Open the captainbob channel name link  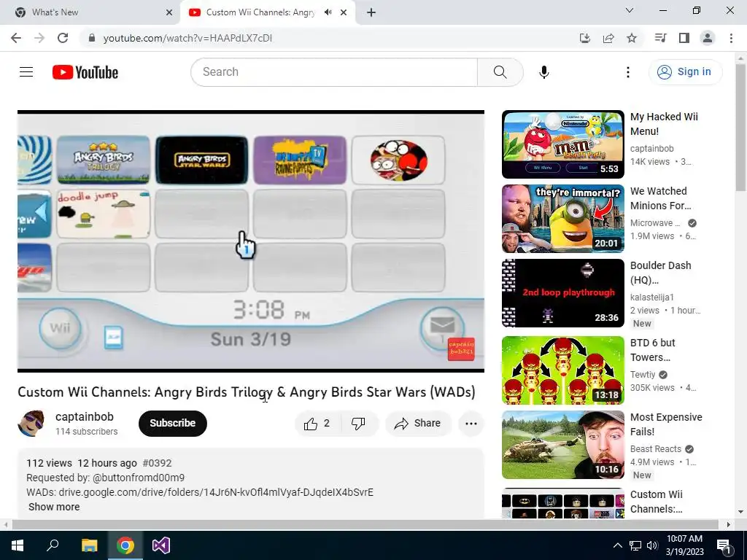(x=85, y=416)
